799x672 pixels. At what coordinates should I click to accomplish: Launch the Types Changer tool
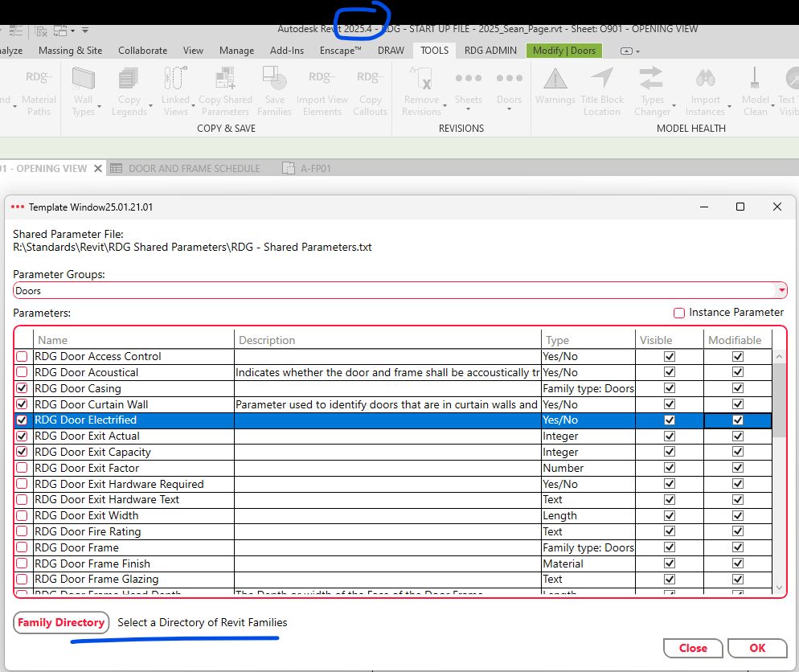click(x=652, y=92)
